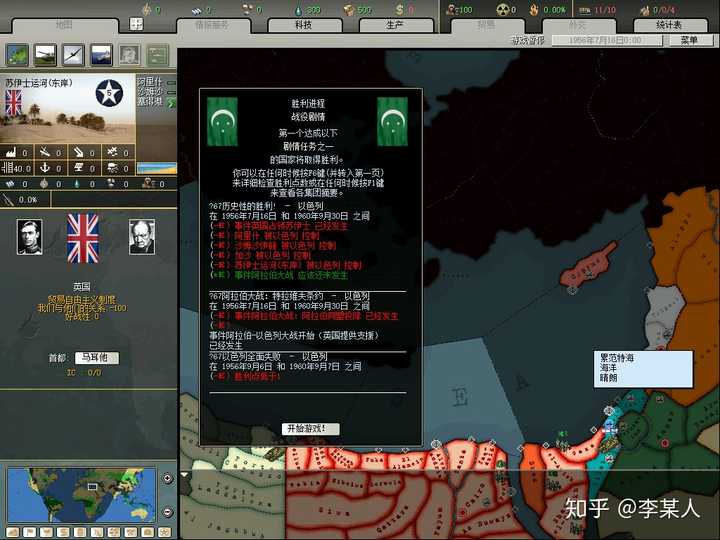Open the 生产 production tab
720x540 pixels.
pyautogui.click(x=395, y=25)
